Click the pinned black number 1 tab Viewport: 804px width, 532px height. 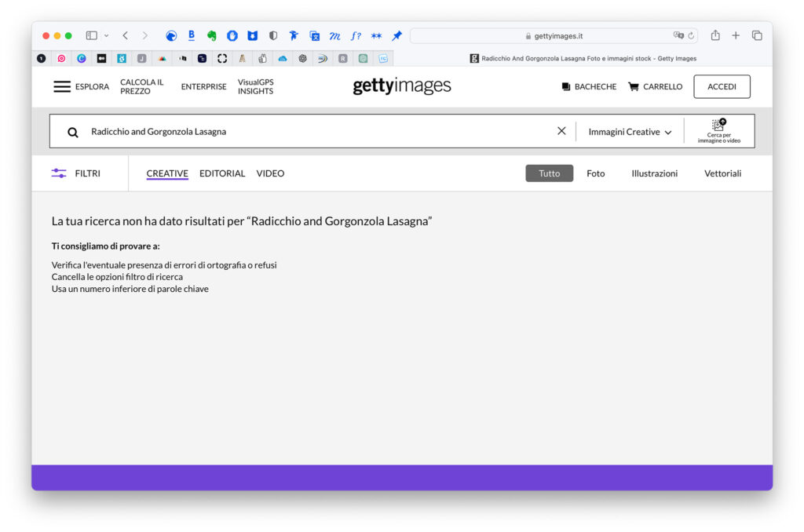click(x=42, y=58)
